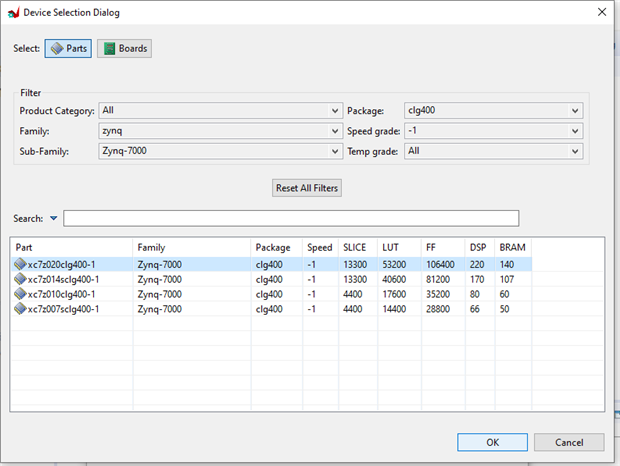Open the Product Category dropdown
The width and height of the screenshot is (620, 466).
[219, 111]
